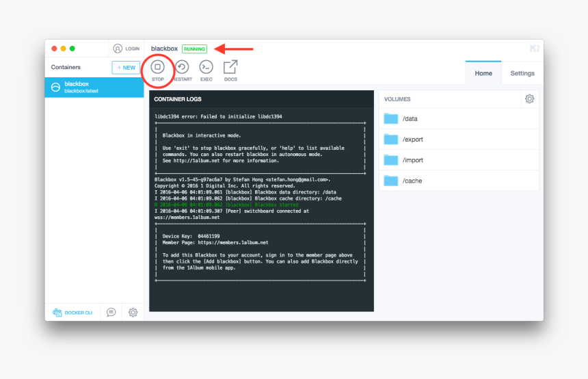Click the Device Key line in logs
The width and height of the screenshot is (588, 379).
[191, 236]
